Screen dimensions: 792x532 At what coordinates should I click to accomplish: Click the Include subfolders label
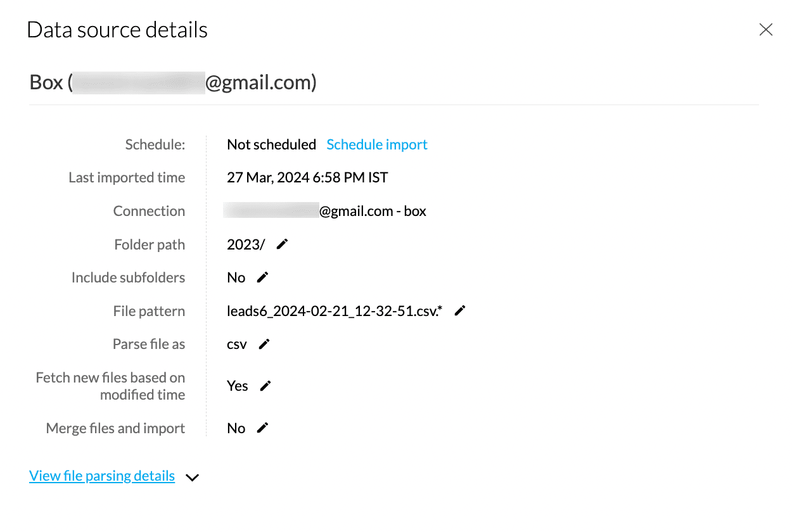[128, 277]
